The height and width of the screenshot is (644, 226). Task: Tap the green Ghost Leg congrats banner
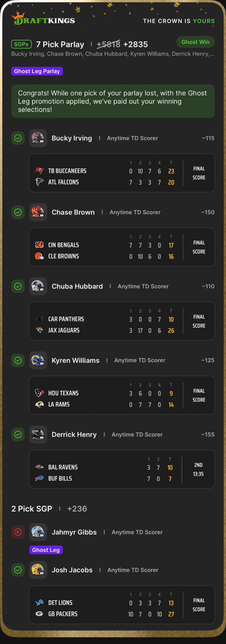coord(113,101)
